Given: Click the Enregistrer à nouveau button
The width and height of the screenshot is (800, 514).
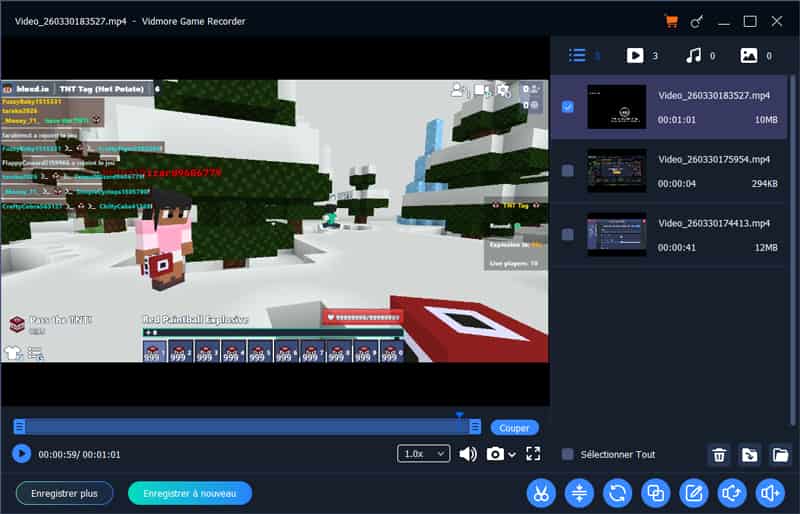Looking at the screenshot, I should (190, 493).
